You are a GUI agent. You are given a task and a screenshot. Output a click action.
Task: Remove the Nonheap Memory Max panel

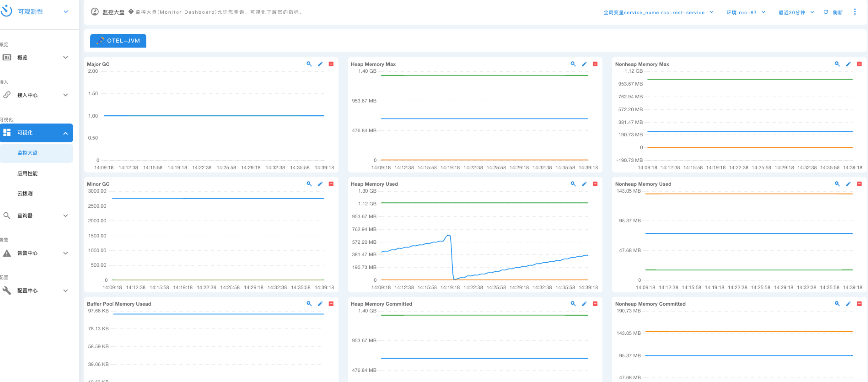click(x=860, y=64)
